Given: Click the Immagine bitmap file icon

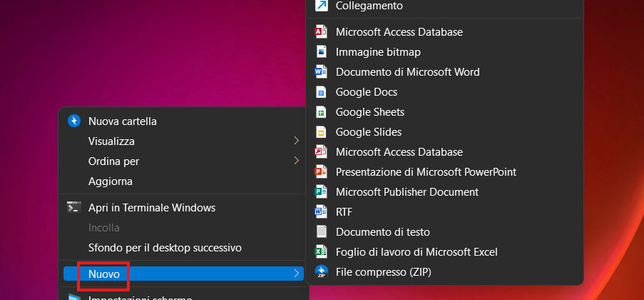Looking at the screenshot, I should click(x=321, y=52).
